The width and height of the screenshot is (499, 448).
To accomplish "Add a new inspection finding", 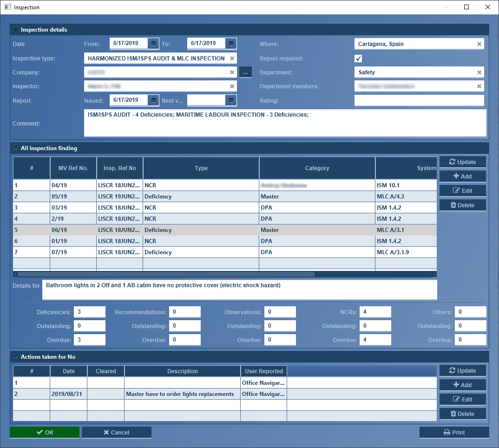I will (x=462, y=176).
